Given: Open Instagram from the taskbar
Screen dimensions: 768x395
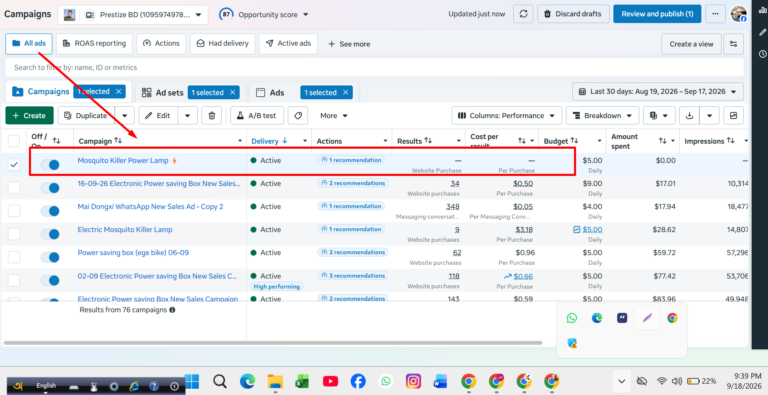Looking at the screenshot, I should (413, 381).
